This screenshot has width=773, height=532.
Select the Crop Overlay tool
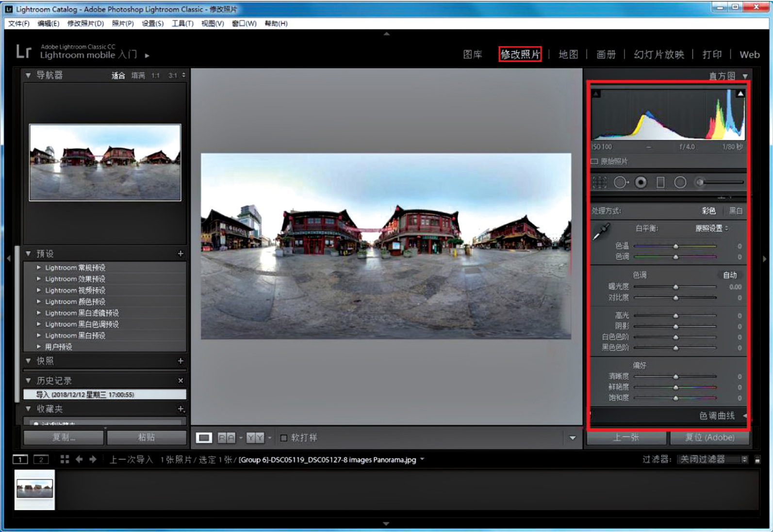pyautogui.click(x=599, y=182)
